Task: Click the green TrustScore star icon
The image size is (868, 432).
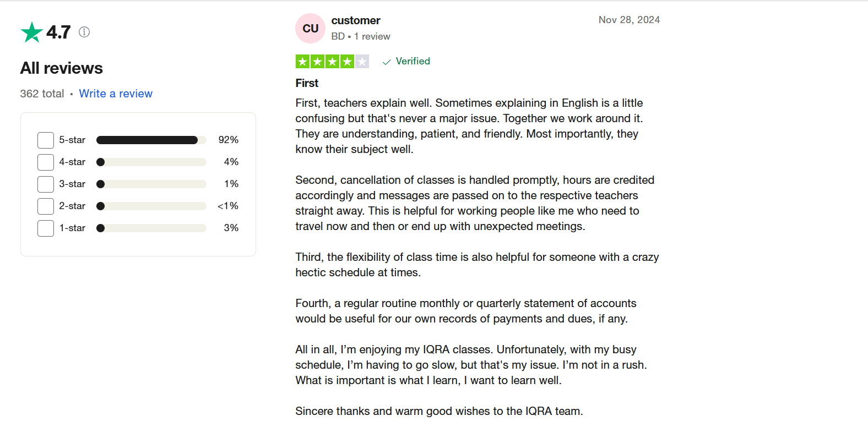Action: [x=32, y=32]
